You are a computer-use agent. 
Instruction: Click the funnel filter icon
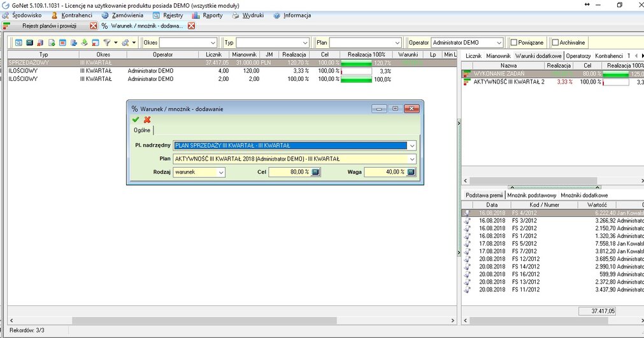[x=107, y=42]
